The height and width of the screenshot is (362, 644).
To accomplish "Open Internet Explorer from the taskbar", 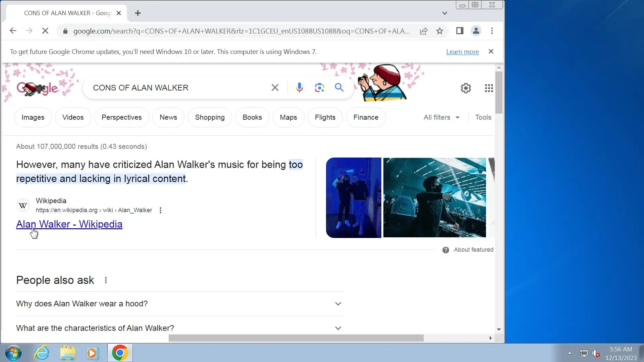I will 42,353.
